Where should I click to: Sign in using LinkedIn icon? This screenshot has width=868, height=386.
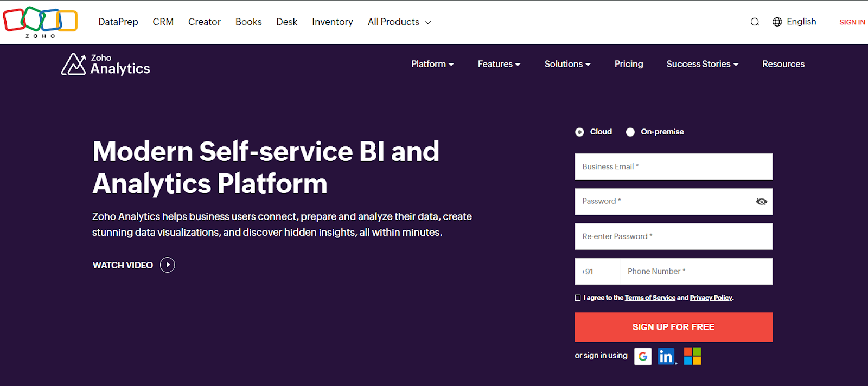pos(667,356)
